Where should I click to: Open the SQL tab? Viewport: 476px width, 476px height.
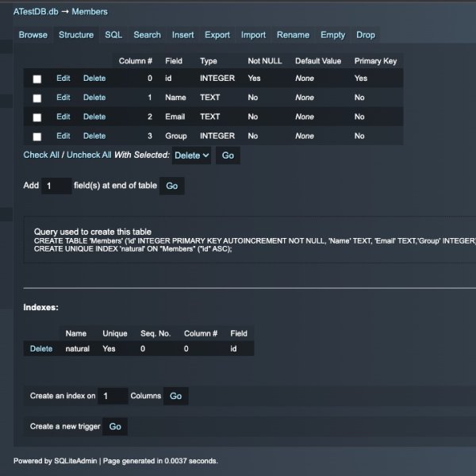click(113, 35)
